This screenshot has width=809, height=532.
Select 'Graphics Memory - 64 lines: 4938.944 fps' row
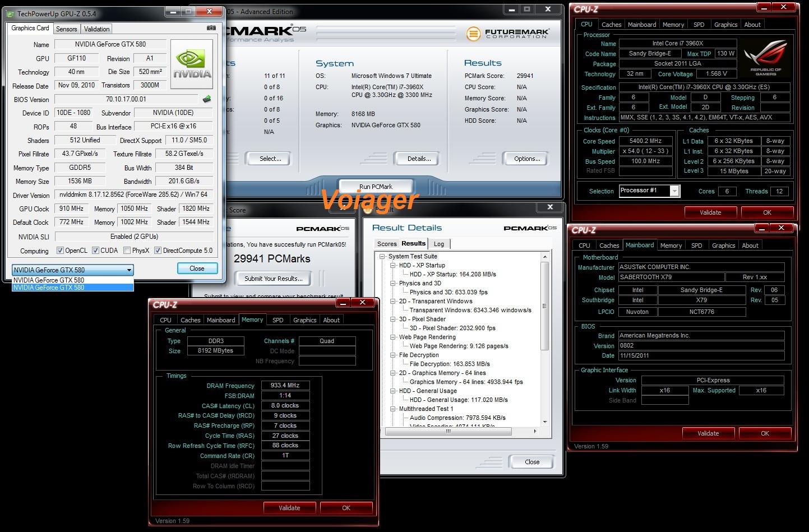(466, 382)
